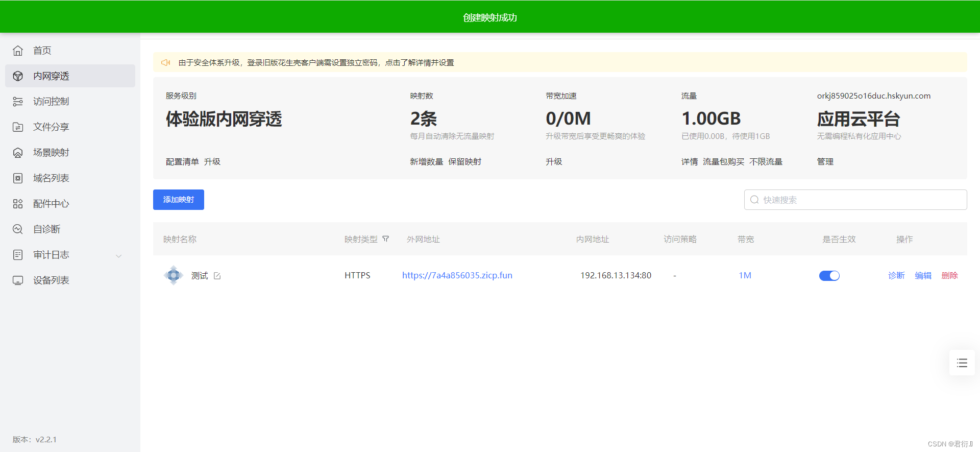Image resolution: width=980 pixels, height=452 pixels.
Task: Click the 映射名称 column header
Action: (180, 239)
